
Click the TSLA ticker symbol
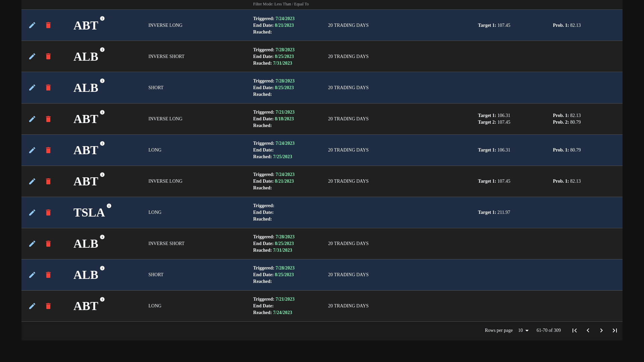point(89,213)
